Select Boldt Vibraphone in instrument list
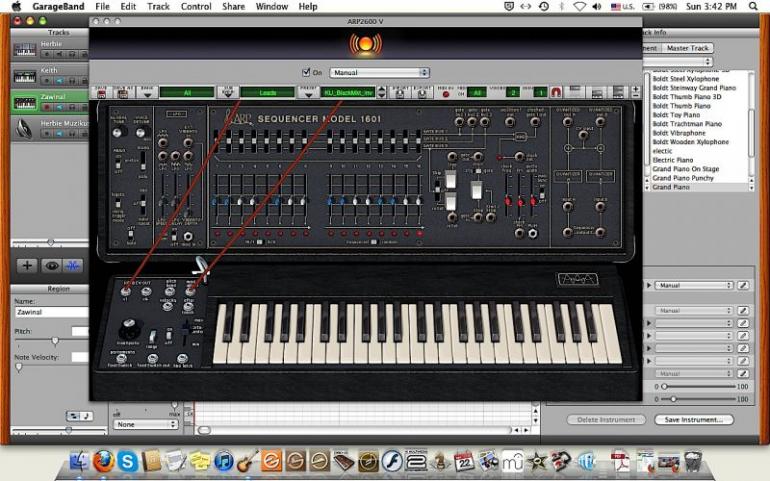 click(679, 133)
